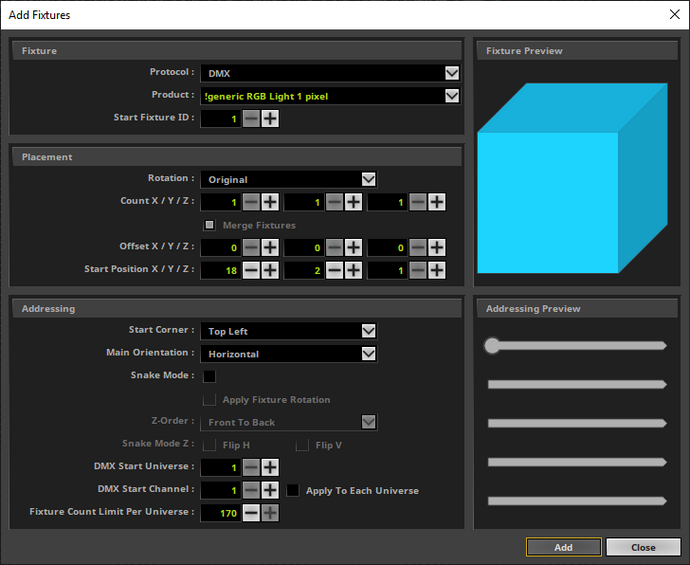This screenshot has height=565, width=690.
Task: Click minus for Count X
Action: [x=251, y=202]
